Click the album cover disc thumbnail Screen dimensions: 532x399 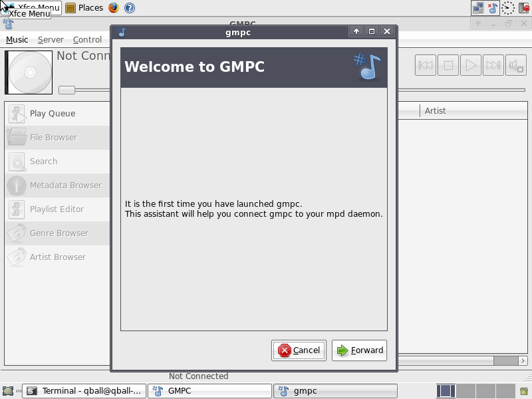pos(29,72)
